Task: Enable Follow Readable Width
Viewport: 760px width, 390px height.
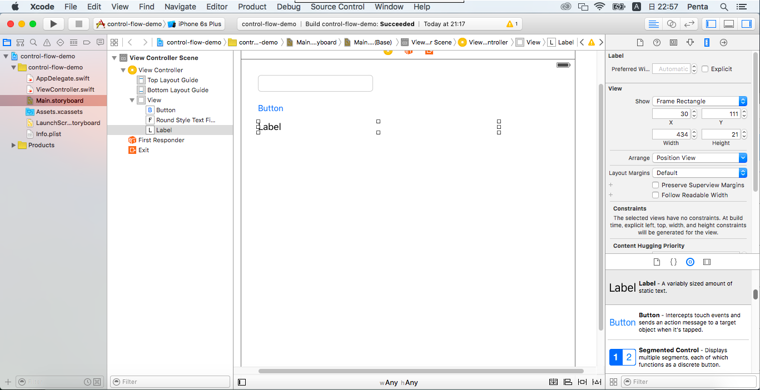Action: pos(655,195)
